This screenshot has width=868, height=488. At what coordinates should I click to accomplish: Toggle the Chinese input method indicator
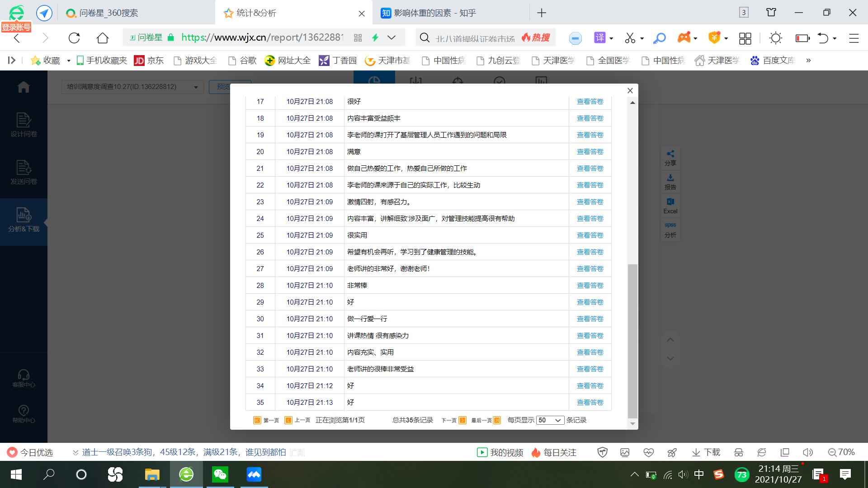click(699, 474)
